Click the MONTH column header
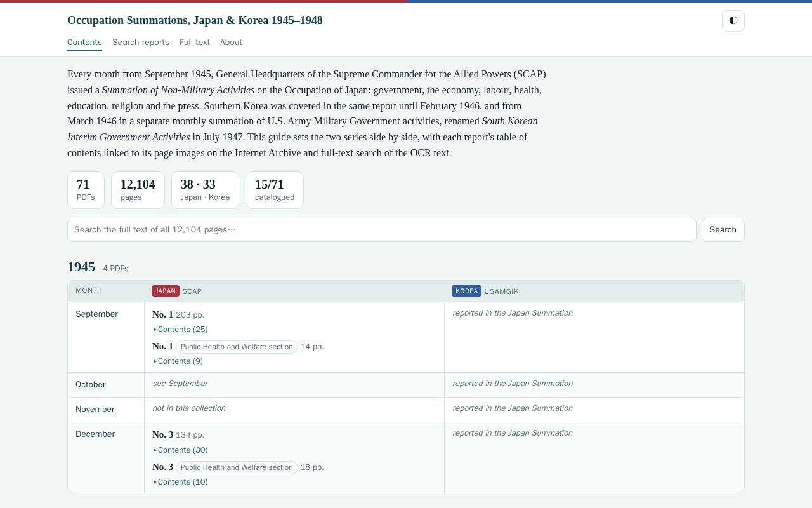The width and height of the screenshot is (812, 508). pyautogui.click(x=89, y=291)
